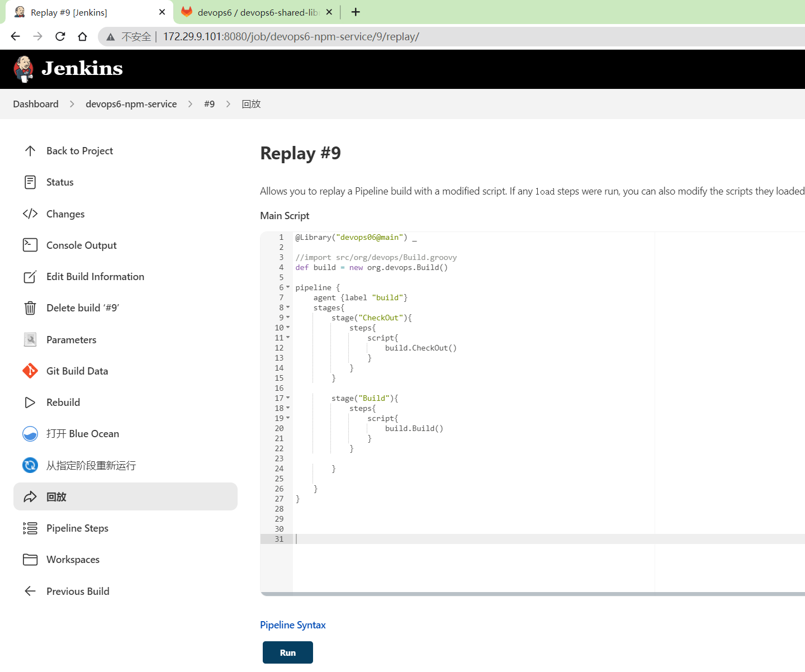
Task: Collapse code fold at line 8 stages
Action: (288, 307)
